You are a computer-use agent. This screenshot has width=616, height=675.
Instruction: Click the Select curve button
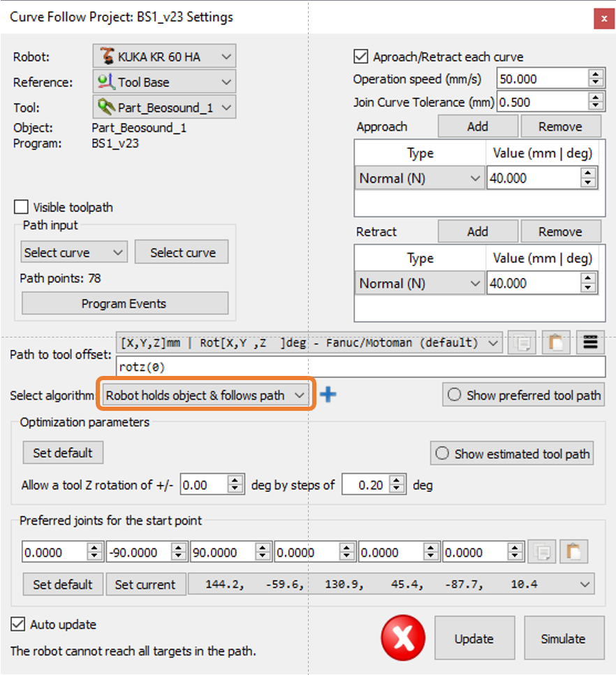tap(182, 252)
